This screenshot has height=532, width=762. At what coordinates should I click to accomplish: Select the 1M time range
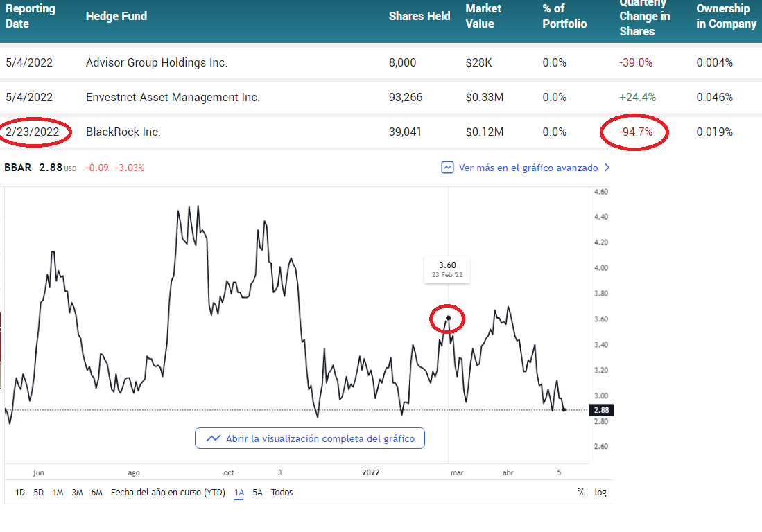58,493
